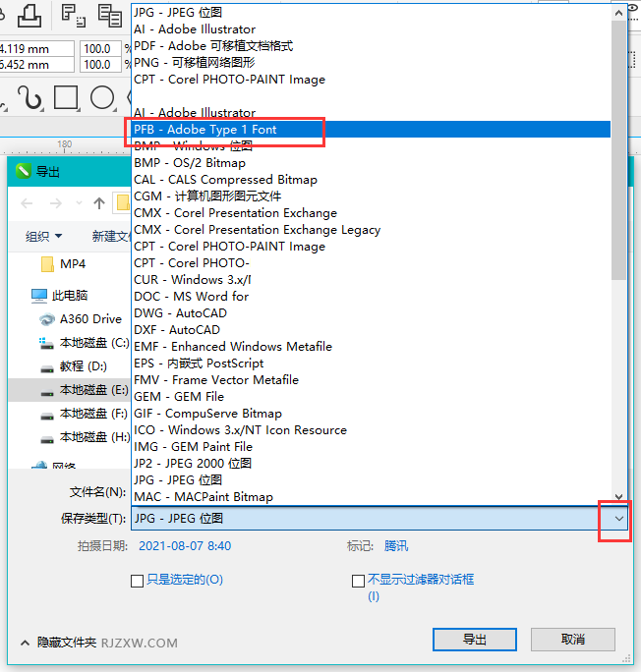Open the A360 Drive location
Screen dimensions: 641x672
click(x=90, y=318)
